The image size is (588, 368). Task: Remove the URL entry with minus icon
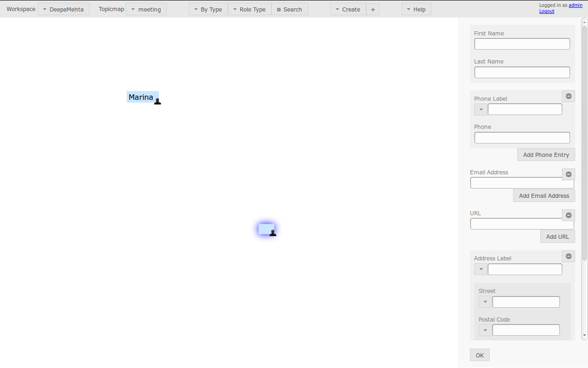point(569,215)
